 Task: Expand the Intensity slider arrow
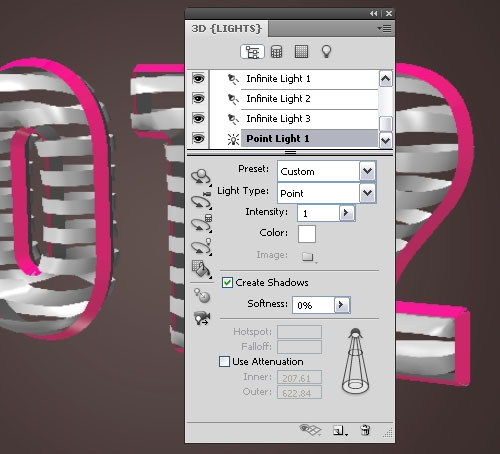coord(346,213)
